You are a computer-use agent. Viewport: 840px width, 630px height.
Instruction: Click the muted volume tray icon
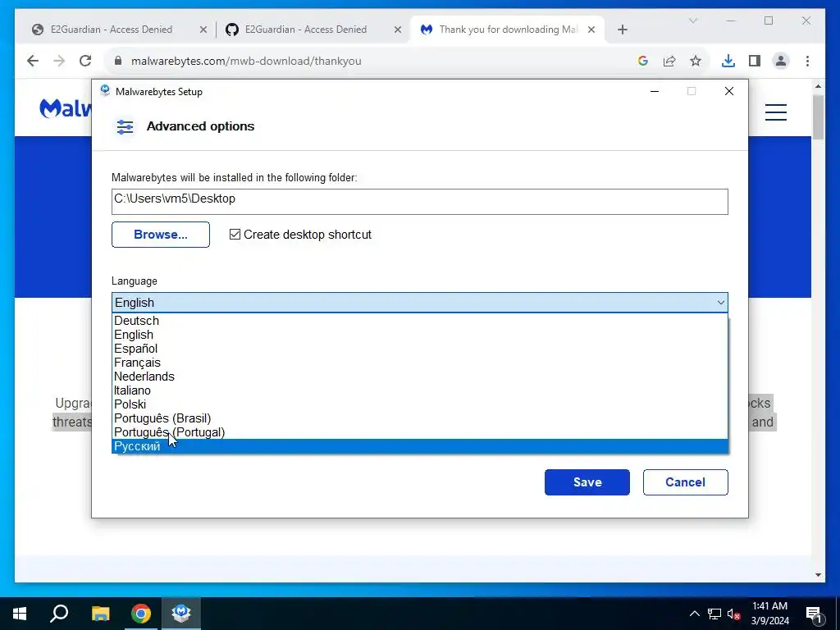pos(734,614)
